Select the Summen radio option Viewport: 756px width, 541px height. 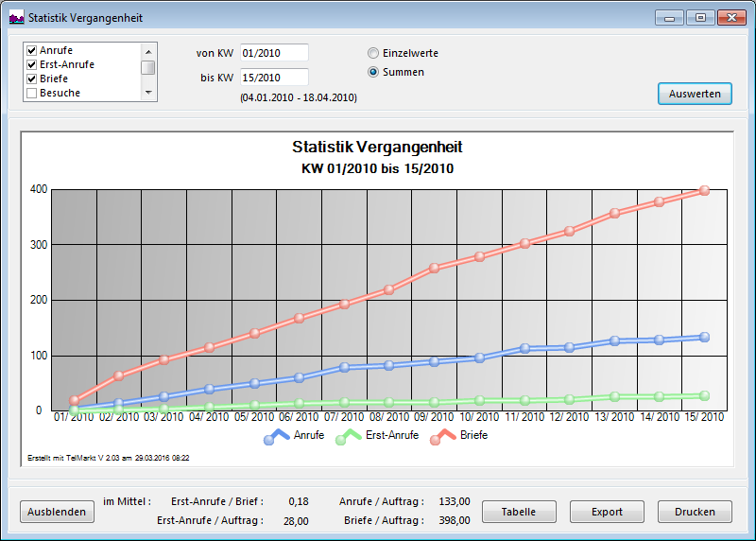(373, 72)
